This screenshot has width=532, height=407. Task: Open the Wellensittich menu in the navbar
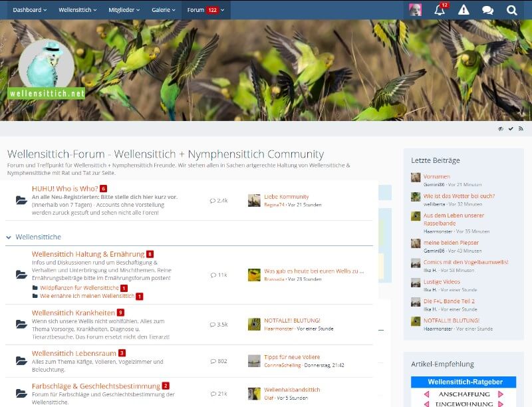[76, 10]
